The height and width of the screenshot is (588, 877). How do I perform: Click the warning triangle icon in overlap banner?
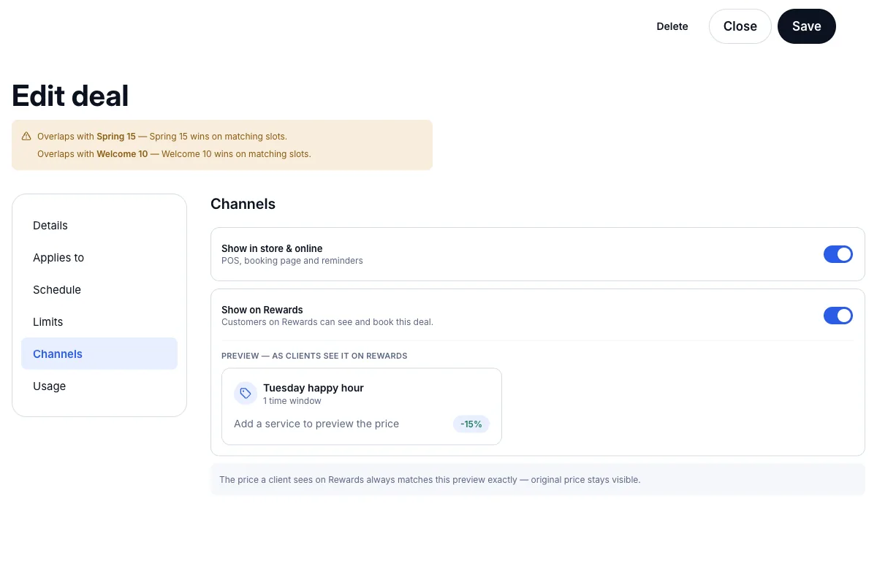[26, 137]
